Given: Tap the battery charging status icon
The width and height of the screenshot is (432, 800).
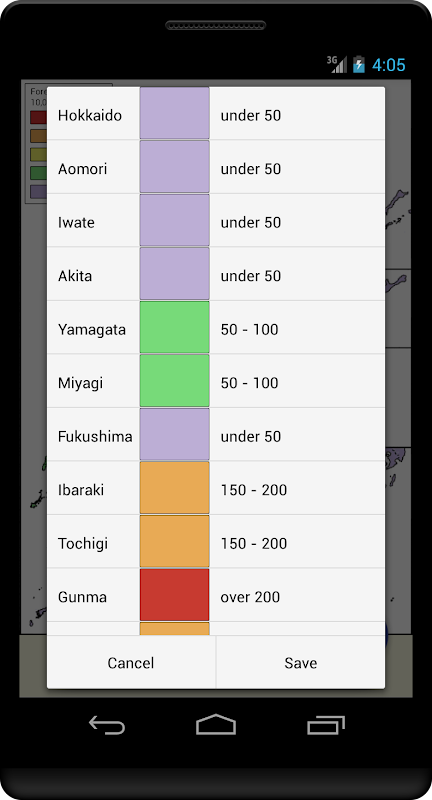Looking at the screenshot, I should click(x=359, y=64).
